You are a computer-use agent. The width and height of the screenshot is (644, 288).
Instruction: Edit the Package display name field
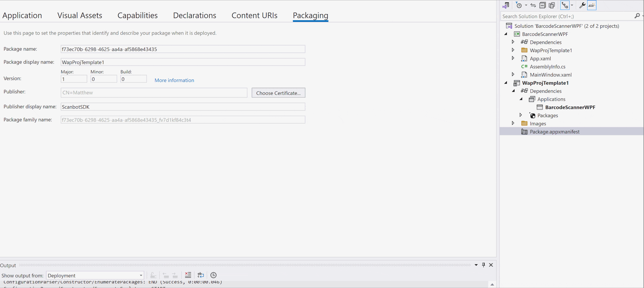coord(183,62)
